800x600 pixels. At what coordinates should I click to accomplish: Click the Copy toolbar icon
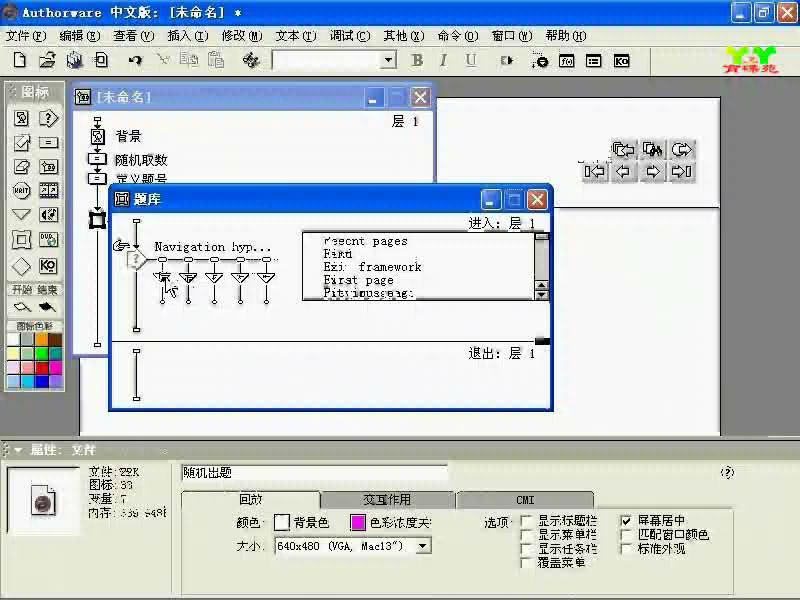189,60
